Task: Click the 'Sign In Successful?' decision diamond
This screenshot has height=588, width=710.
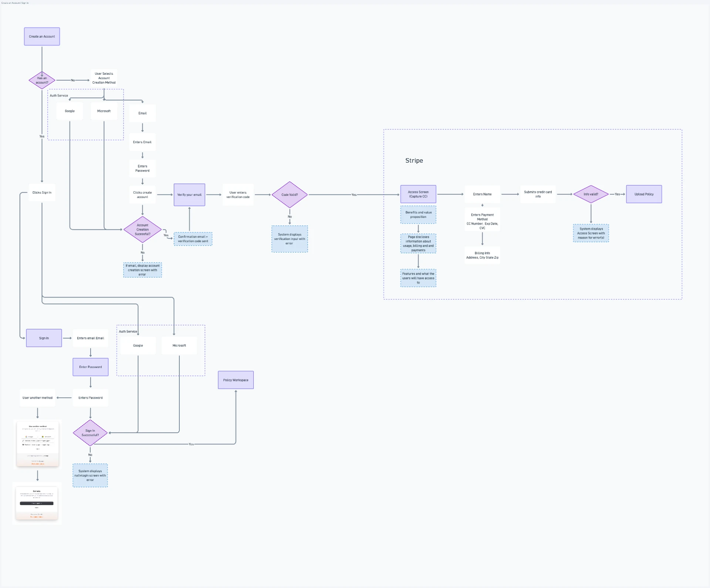Action: 90,433
